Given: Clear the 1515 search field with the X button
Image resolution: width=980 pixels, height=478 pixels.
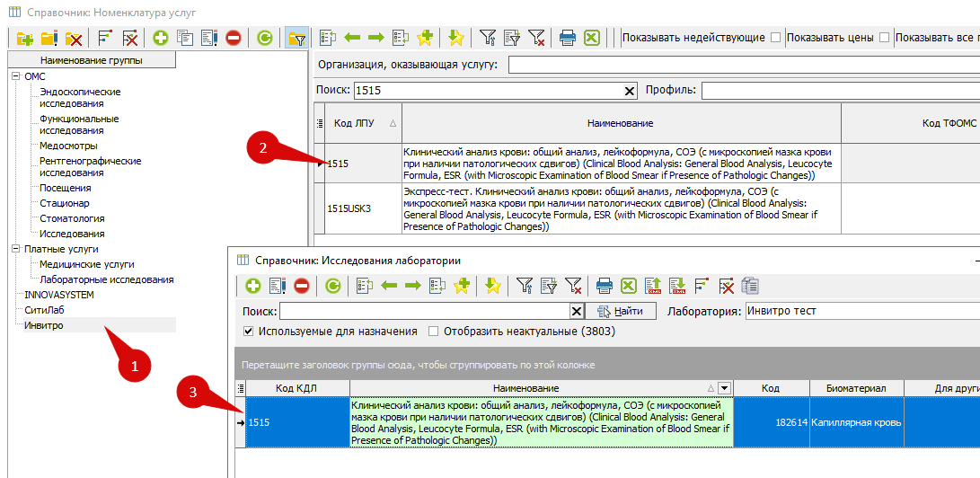Looking at the screenshot, I should click(x=630, y=91).
